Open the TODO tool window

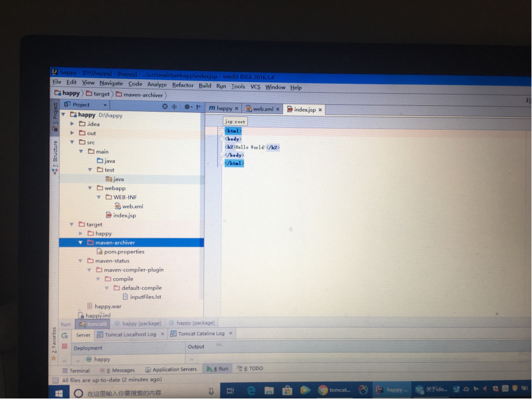pos(250,369)
